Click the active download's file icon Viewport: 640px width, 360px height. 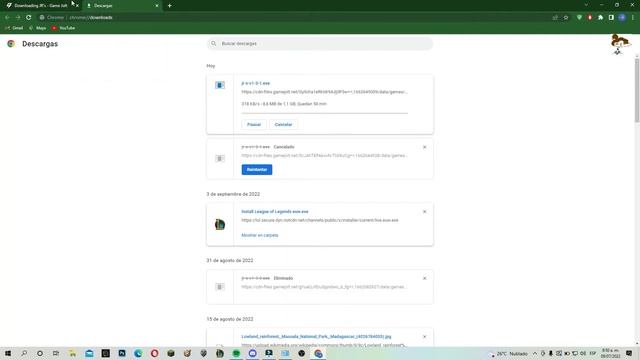tap(220, 85)
